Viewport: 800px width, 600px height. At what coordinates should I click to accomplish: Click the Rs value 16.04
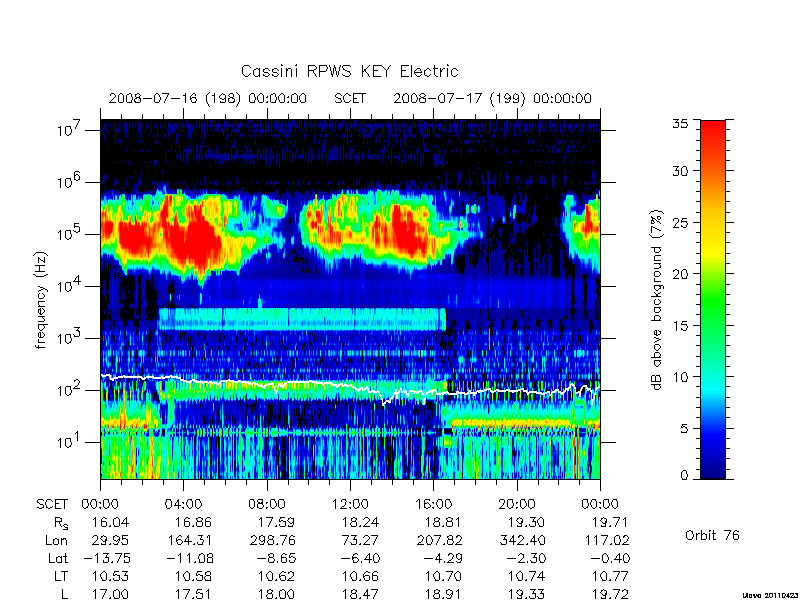pyautogui.click(x=110, y=522)
